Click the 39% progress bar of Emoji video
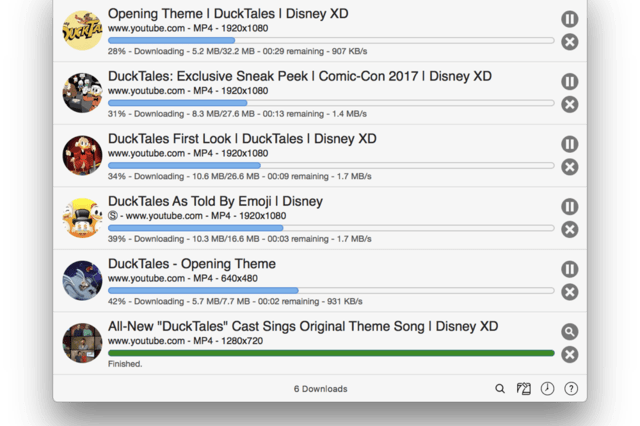This screenshot has width=640, height=426. click(x=331, y=228)
